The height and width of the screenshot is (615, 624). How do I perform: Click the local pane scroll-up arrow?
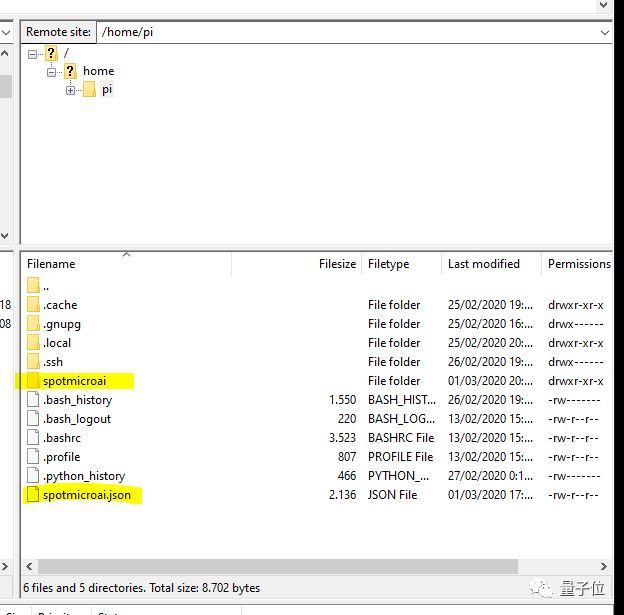pos(5,53)
